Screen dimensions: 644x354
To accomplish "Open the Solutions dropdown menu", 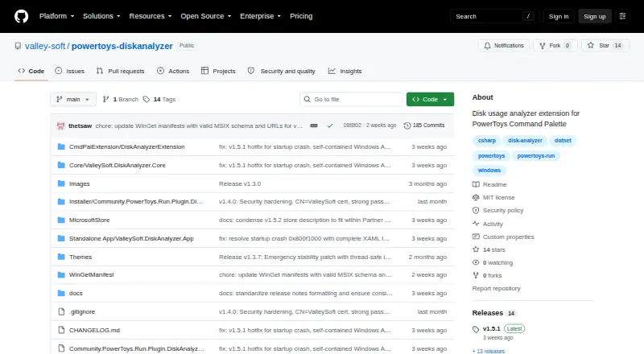I will click(x=101, y=16).
